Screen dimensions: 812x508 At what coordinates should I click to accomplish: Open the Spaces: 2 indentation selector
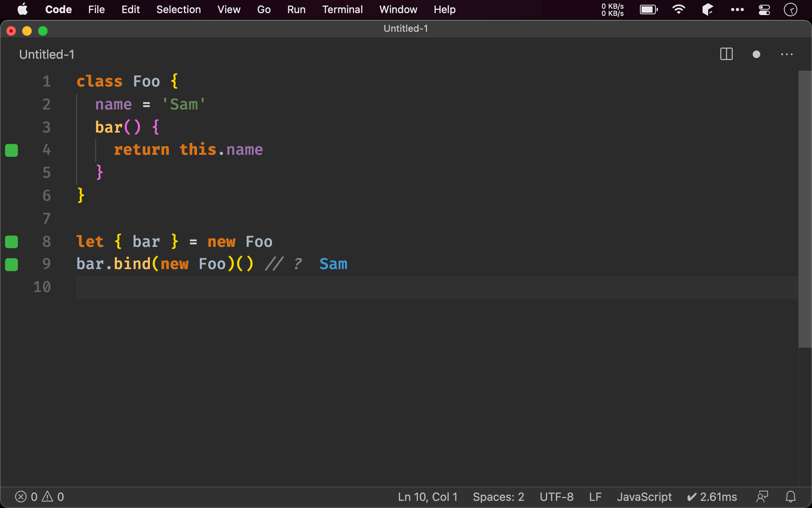click(x=498, y=496)
